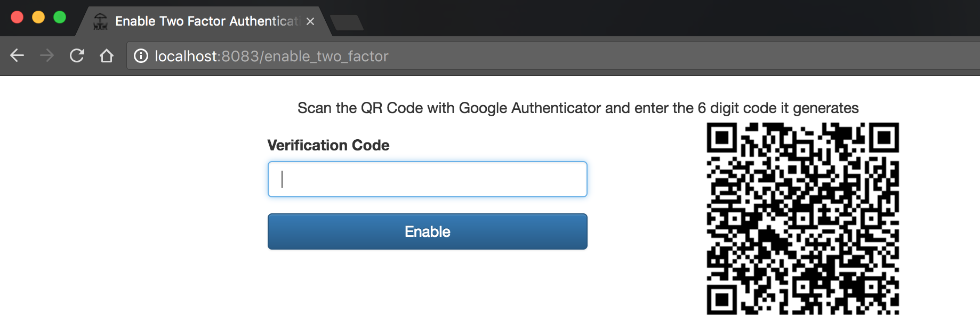Maximize the window with the green button

tap(60, 17)
